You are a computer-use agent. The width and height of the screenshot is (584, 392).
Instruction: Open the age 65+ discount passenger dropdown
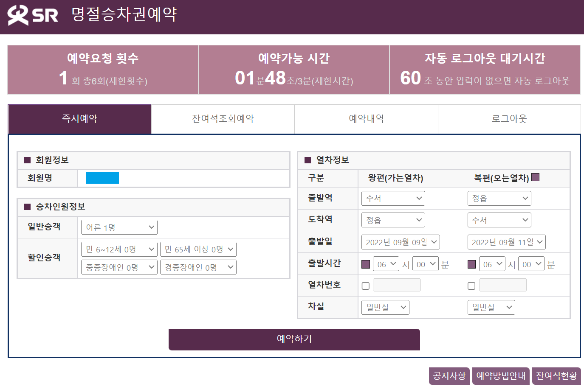tap(198, 249)
